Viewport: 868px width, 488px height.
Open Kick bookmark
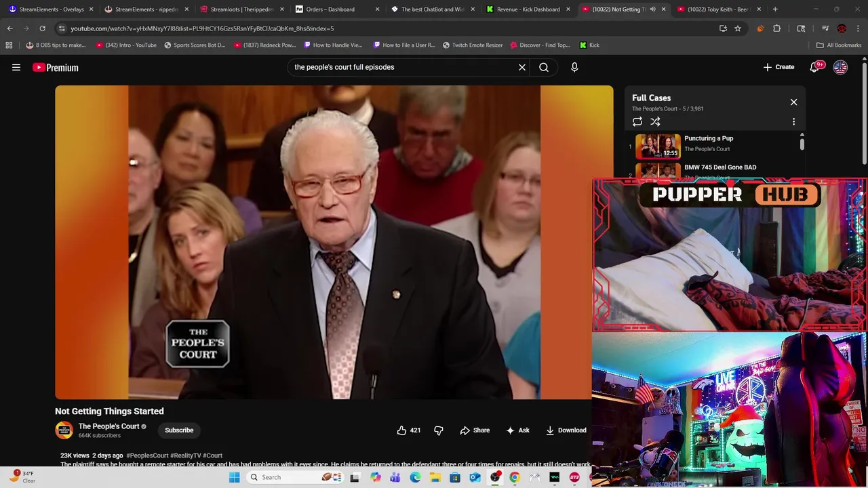(589, 45)
